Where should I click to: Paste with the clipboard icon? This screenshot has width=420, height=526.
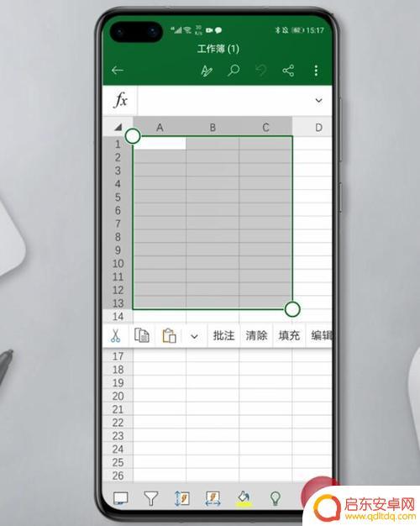click(x=169, y=336)
